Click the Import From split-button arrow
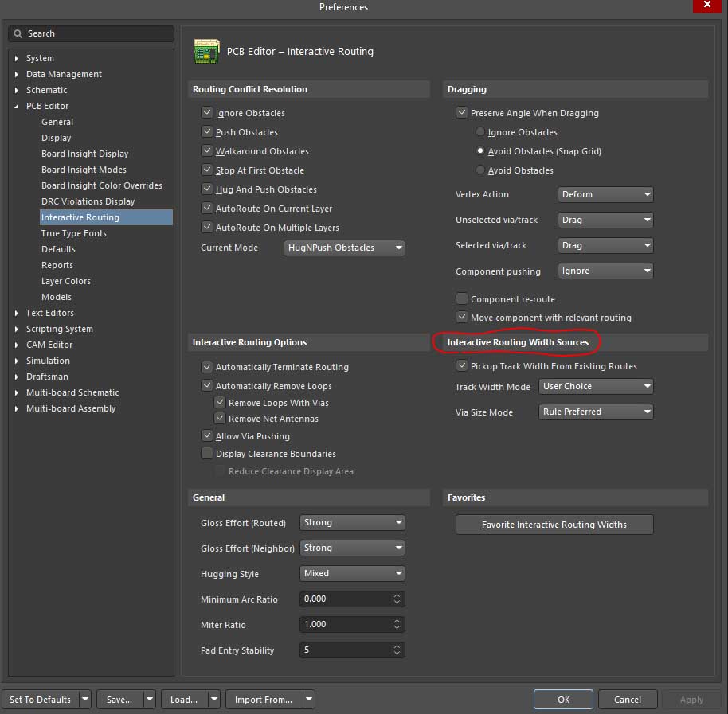 (x=308, y=700)
